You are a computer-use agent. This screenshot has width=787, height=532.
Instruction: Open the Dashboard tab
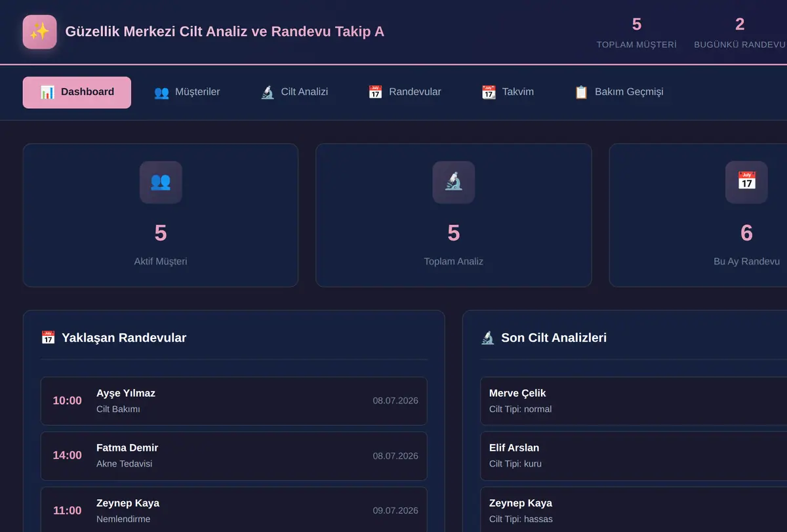77,92
